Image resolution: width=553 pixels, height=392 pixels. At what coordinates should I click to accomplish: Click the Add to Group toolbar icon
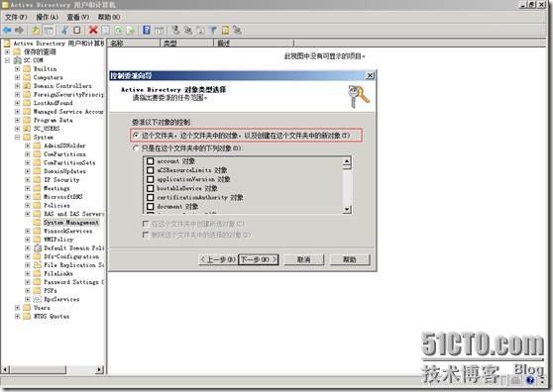pos(237,31)
